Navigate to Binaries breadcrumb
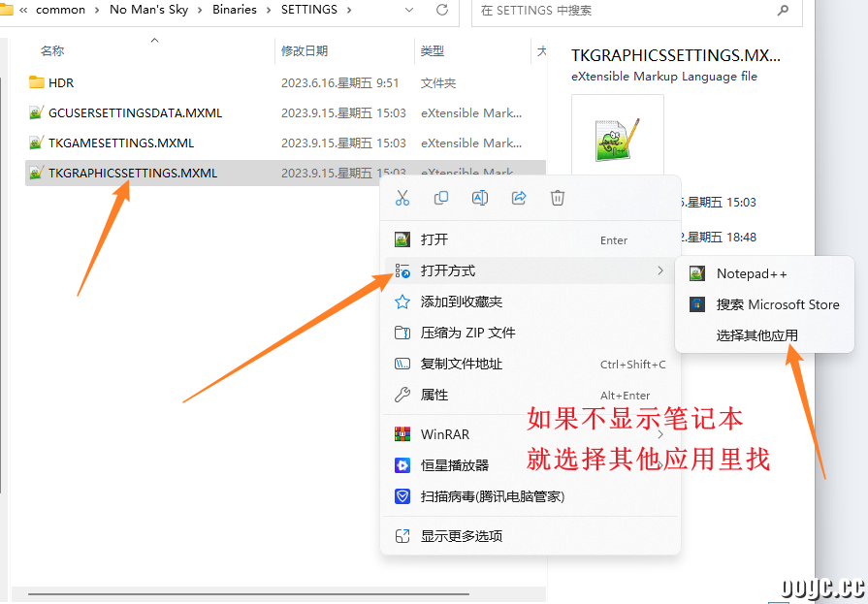This screenshot has width=868, height=604. pyautogui.click(x=234, y=10)
